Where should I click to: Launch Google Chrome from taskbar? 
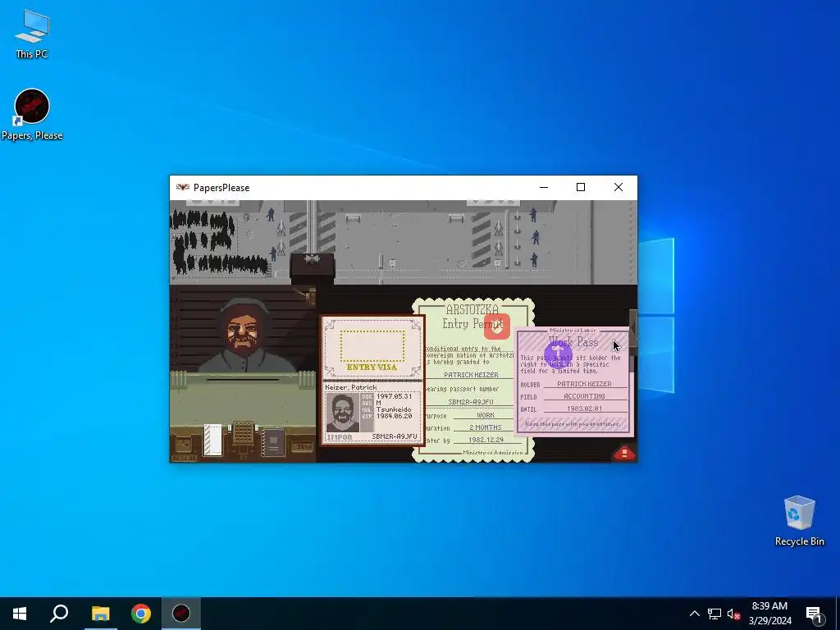click(x=141, y=614)
